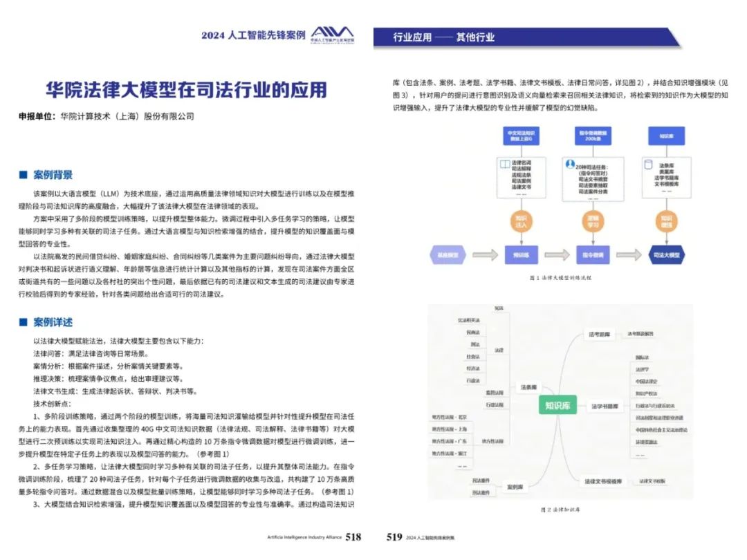
Task: Click the 20种司法任务 box text
Action: tap(591, 167)
